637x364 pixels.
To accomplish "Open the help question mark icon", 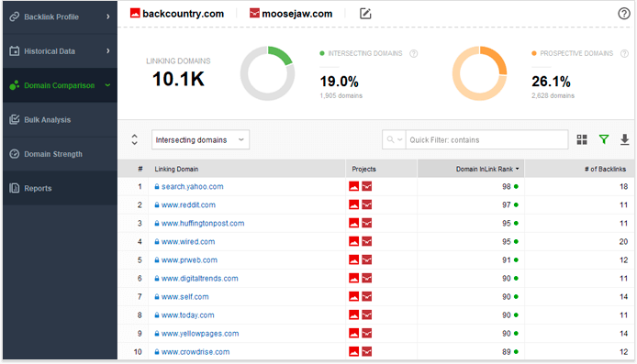I will pyautogui.click(x=623, y=14).
